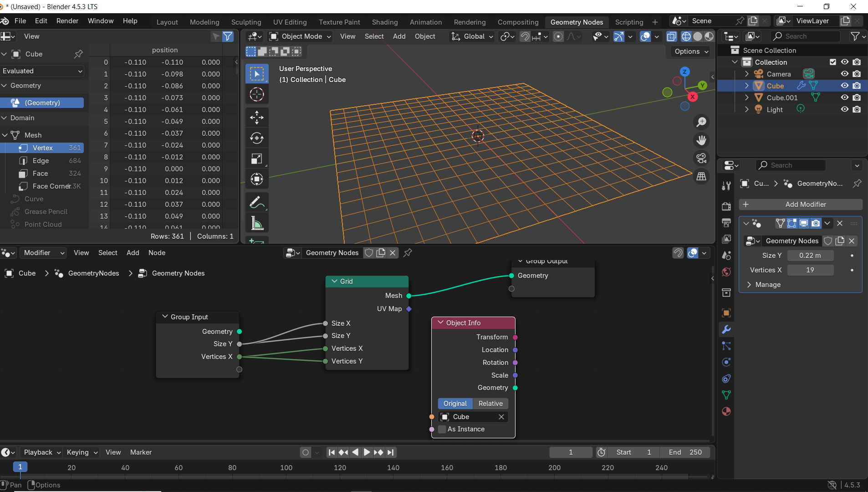Open the Modifiers wrench properties tab
This screenshot has height=492, width=868.
click(726, 329)
